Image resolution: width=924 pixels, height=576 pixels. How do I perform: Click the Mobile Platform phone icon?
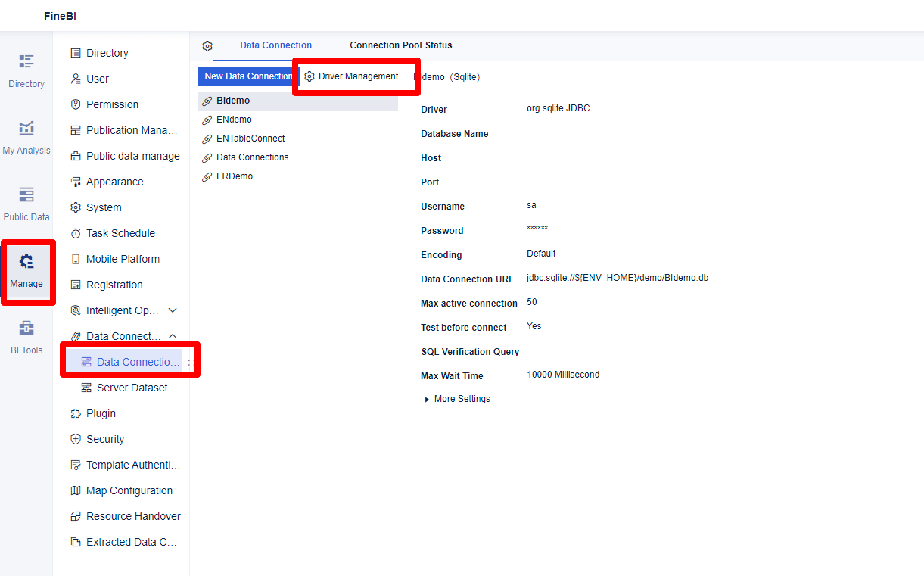pyautogui.click(x=76, y=259)
